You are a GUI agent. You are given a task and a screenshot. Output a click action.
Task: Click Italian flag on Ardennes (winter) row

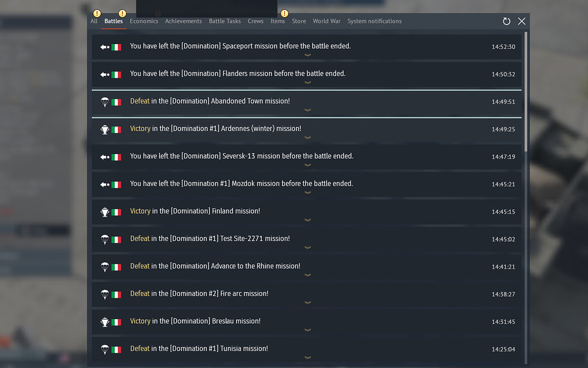pos(117,129)
